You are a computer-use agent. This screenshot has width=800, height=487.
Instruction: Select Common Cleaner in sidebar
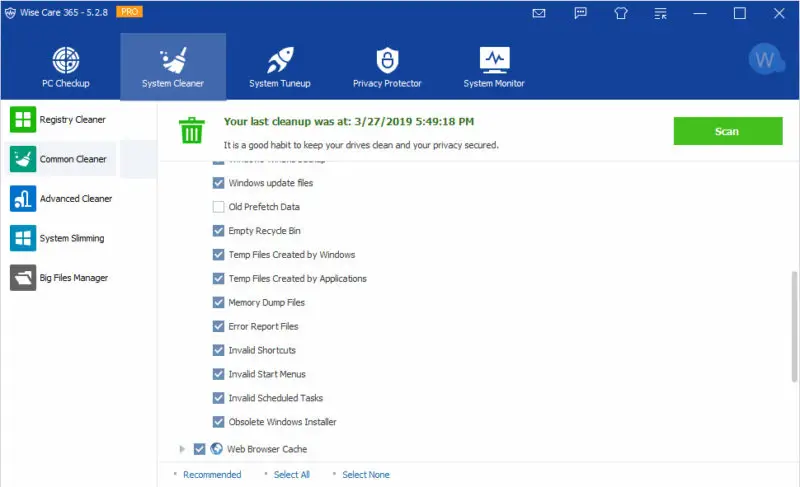coord(60,159)
